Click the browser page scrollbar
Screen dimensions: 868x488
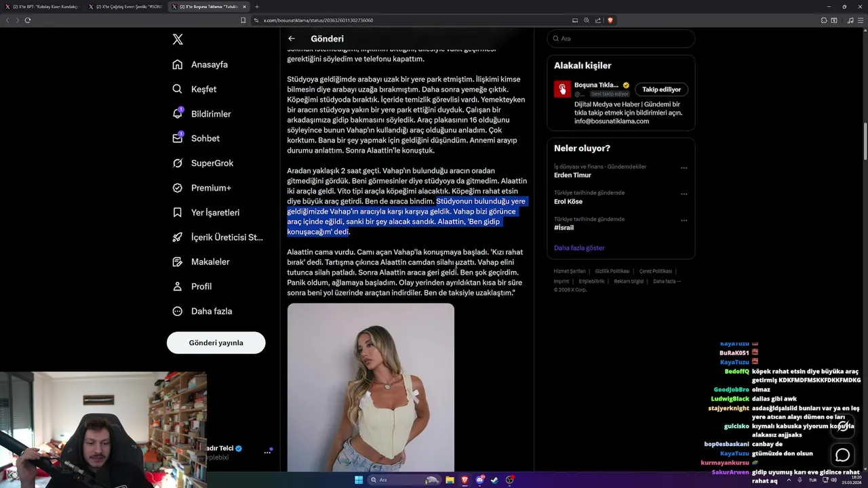pyautogui.click(x=865, y=140)
